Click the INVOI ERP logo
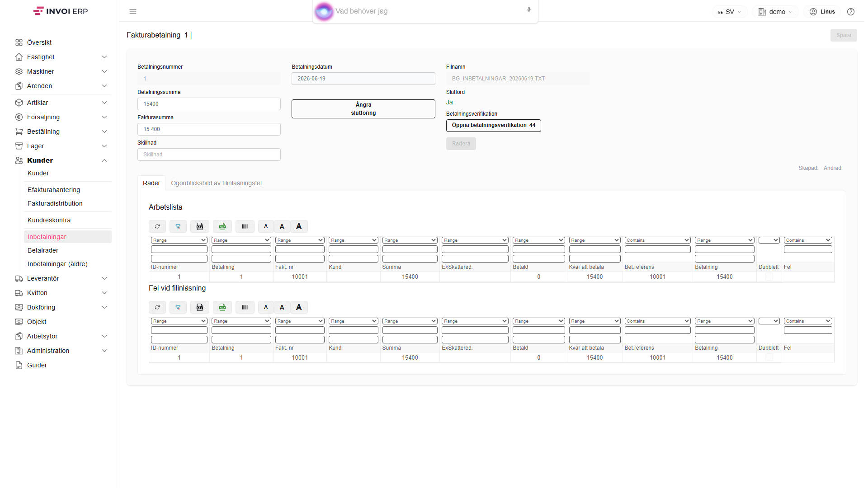The image size is (868, 488). [x=61, y=11]
